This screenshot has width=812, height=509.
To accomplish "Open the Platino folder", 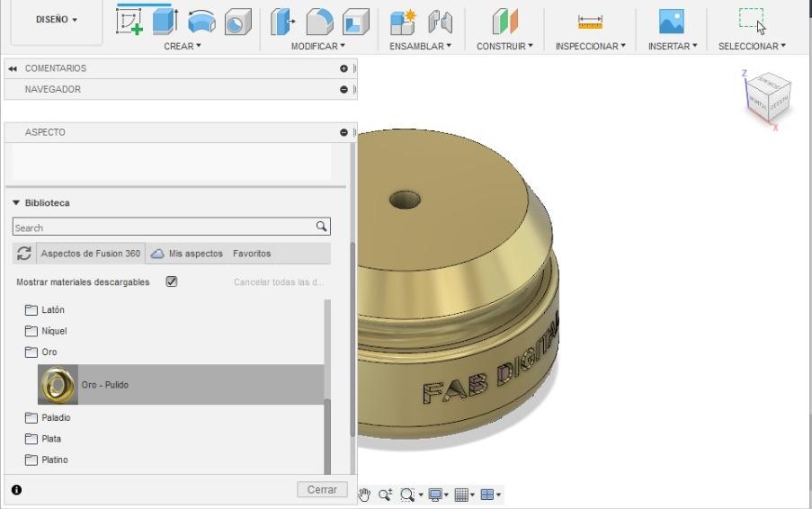I will [x=47, y=460].
